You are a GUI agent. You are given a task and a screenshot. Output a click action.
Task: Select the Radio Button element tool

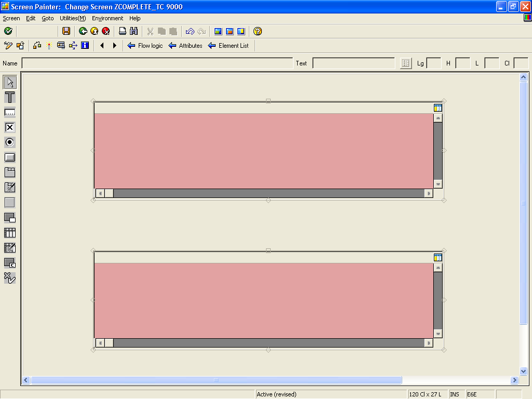tap(9, 142)
